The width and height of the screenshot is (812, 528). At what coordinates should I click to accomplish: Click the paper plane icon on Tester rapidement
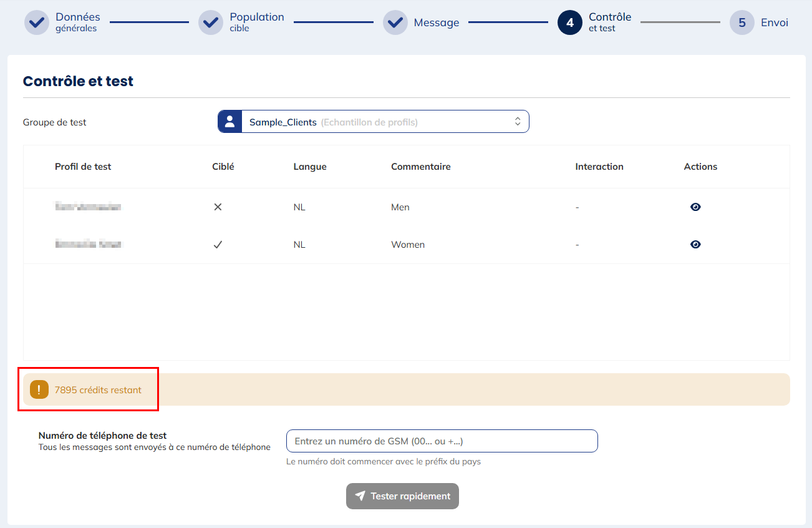pos(360,496)
